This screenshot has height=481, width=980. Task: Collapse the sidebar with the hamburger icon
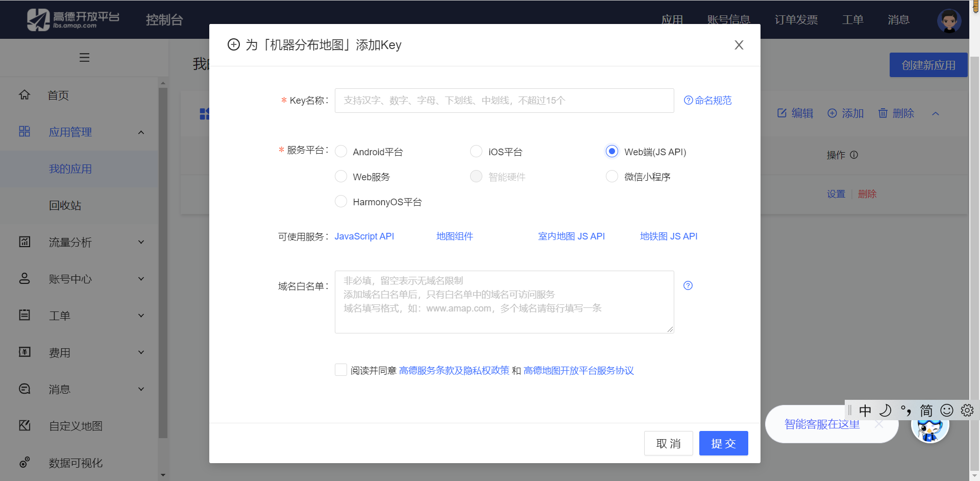click(x=84, y=58)
